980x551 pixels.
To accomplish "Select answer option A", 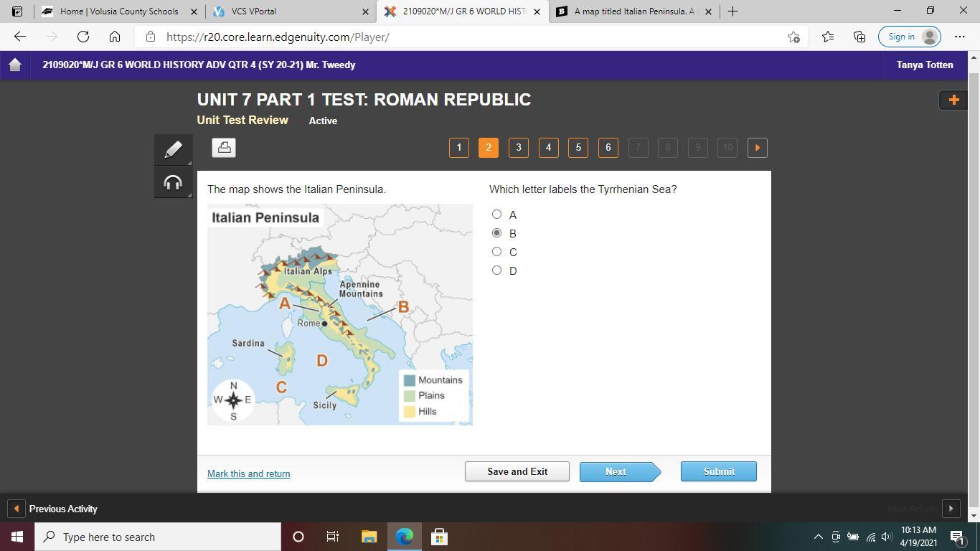I will pos(496,215).
